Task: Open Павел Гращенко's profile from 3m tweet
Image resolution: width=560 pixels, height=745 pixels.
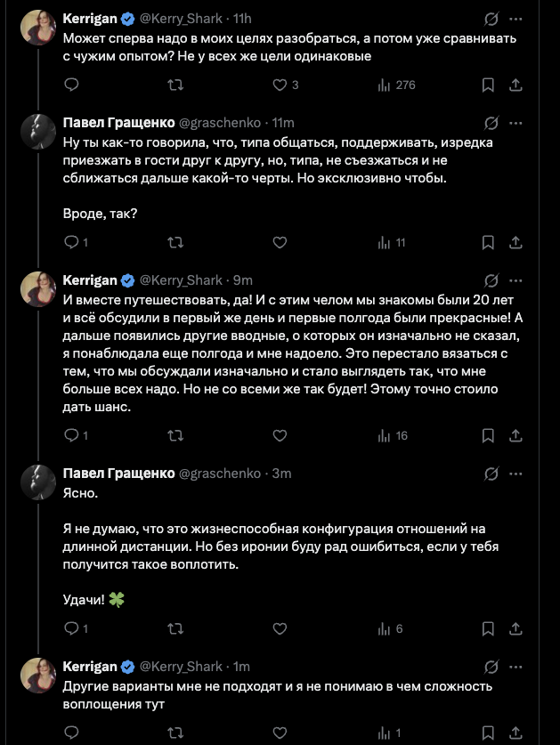Action: (x=118, y=474)
